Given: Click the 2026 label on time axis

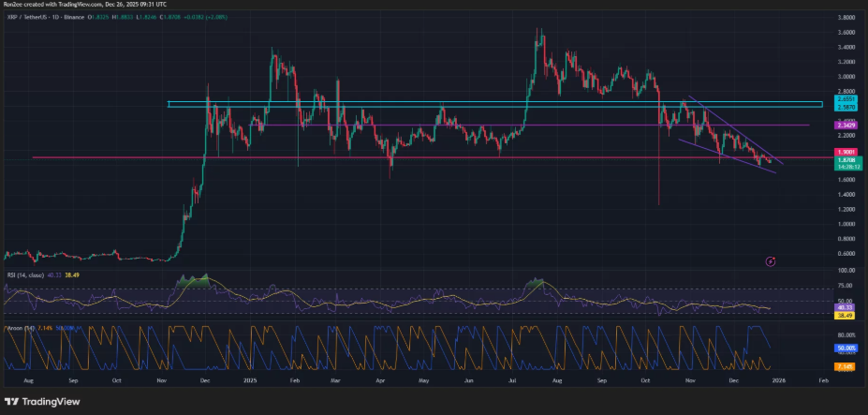Looking at the screenshot, I should (780, 382).
